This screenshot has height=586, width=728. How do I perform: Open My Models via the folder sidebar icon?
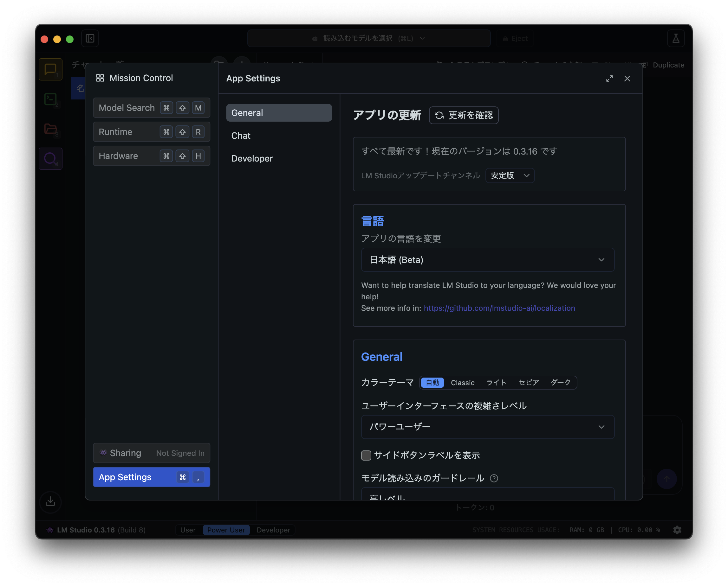(x=50, y=129)
